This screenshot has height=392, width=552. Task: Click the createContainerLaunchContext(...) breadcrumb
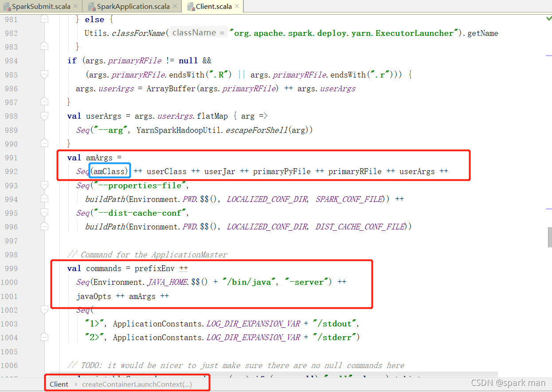137,384
